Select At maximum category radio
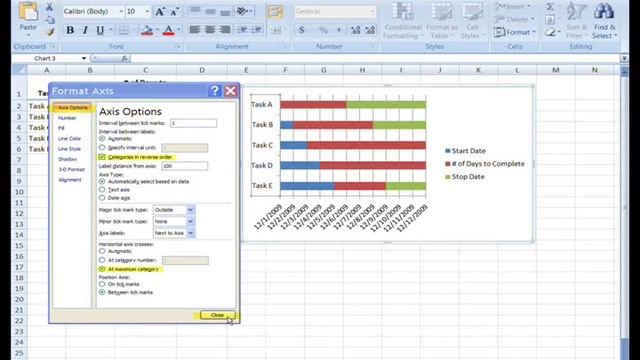Image resolution: width=640 pixels, height=360 pixels. point(102,269)
